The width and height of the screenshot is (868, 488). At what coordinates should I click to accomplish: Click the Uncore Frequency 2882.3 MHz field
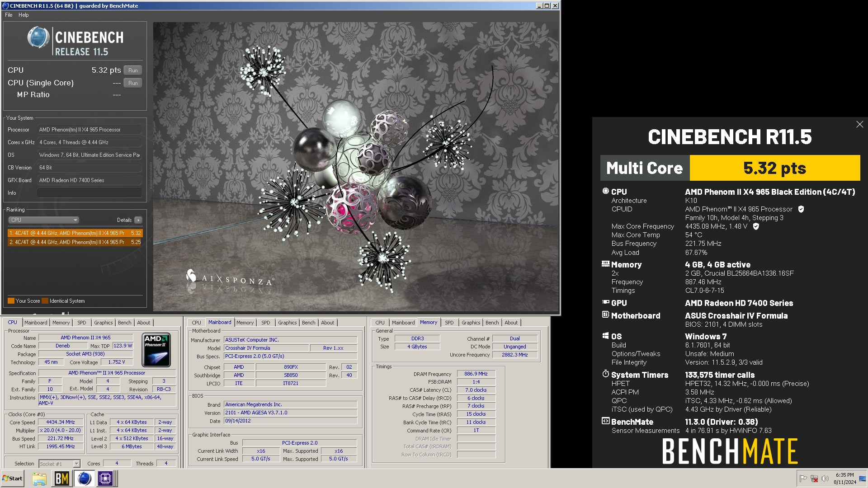514,355
